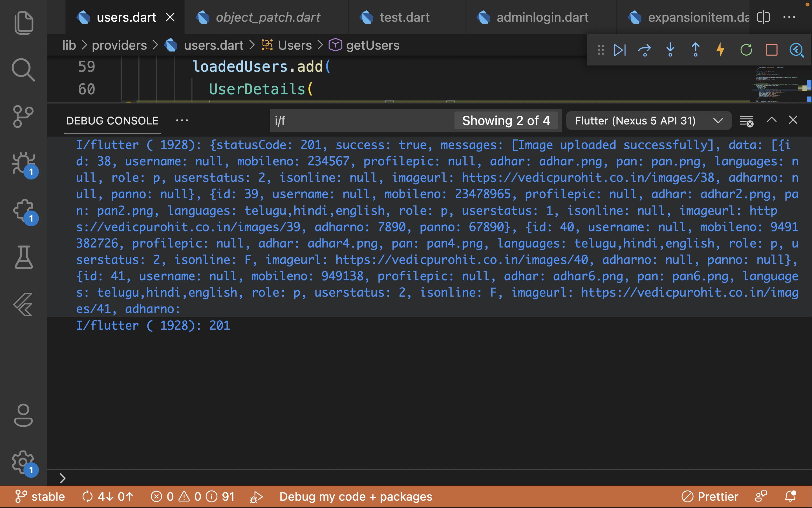
Task: Open the Accounts menu
Action: 23,415
